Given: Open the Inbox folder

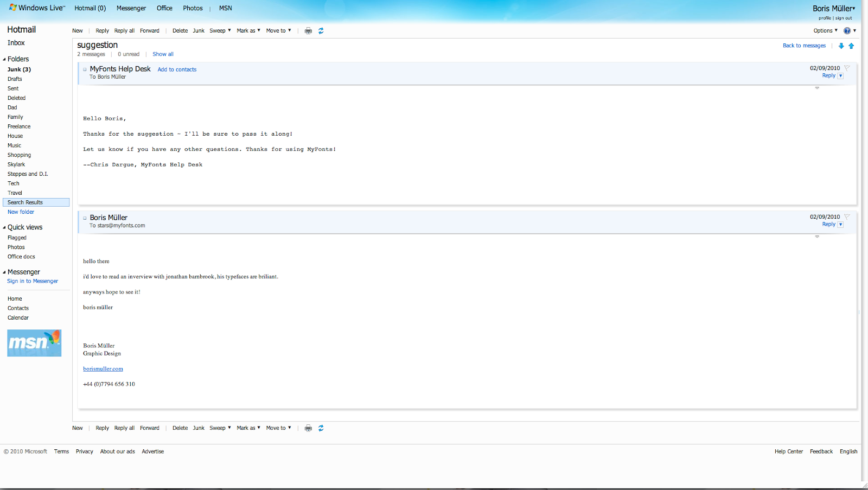Looking at the screenshot, I should click(16, 43).
